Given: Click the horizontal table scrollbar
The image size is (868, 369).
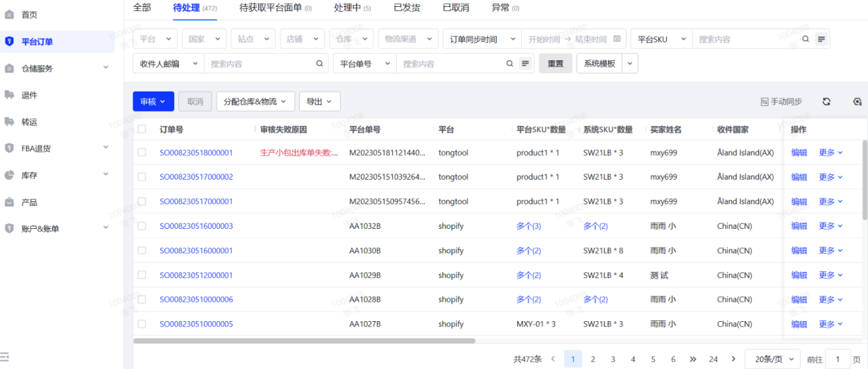Looking at the screenshot, I should [304, 341].
